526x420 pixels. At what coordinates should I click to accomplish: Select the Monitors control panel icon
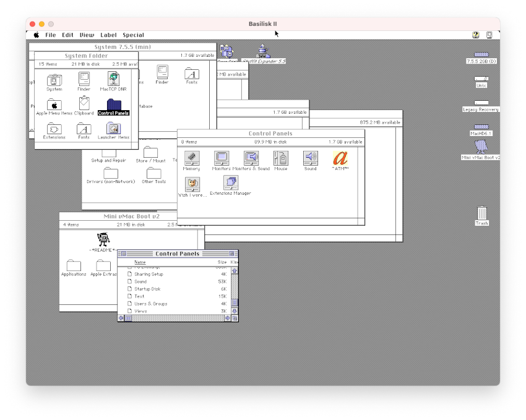(x=222, y=158)
